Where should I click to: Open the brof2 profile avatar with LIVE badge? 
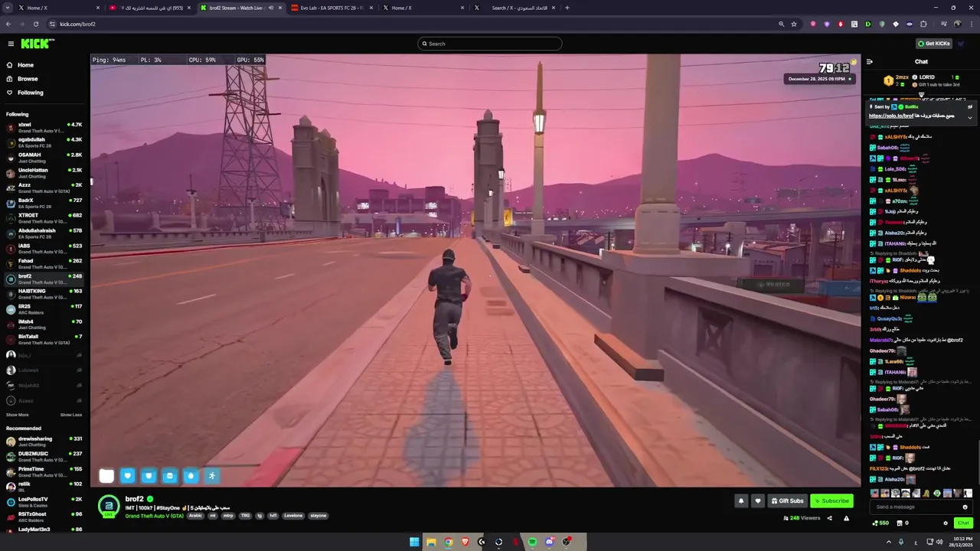(109, 506)
